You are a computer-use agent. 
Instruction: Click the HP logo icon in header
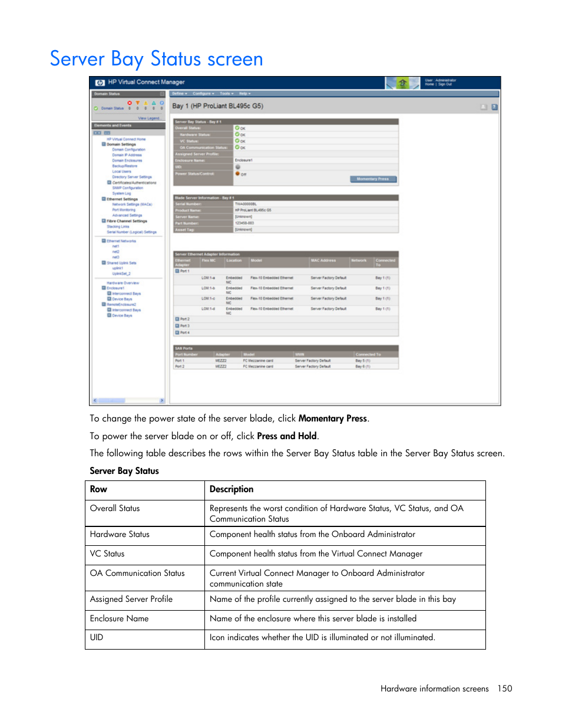click(x=100, y=83)
